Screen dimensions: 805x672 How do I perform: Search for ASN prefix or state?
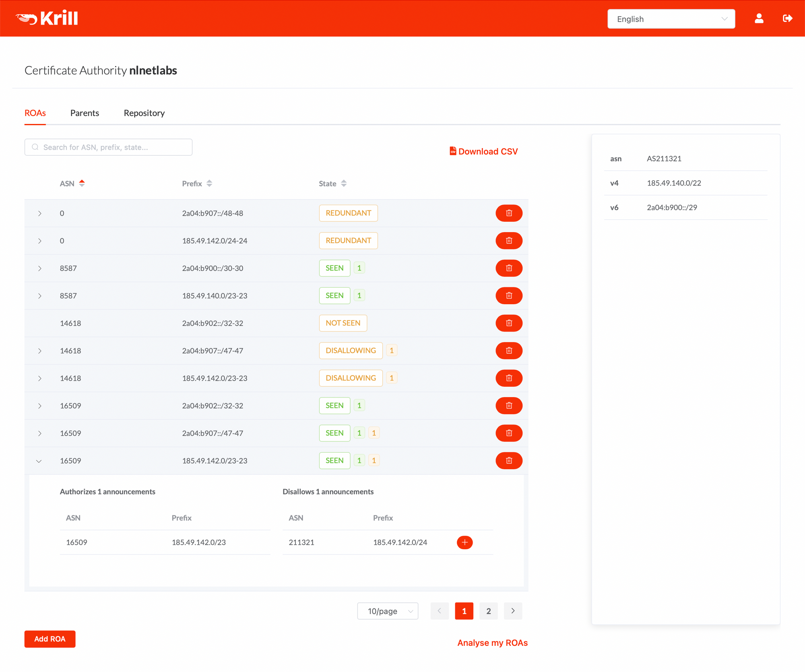pyautogui.click(x=108, y=147)
